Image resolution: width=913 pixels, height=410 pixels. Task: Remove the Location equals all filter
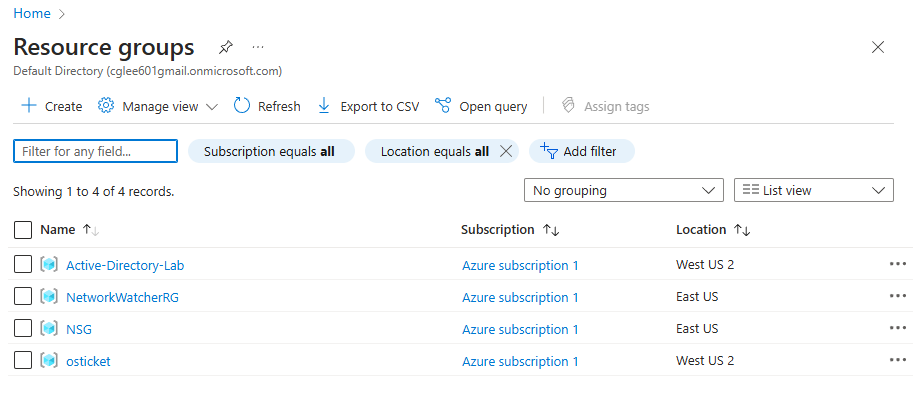pos(506,151)
